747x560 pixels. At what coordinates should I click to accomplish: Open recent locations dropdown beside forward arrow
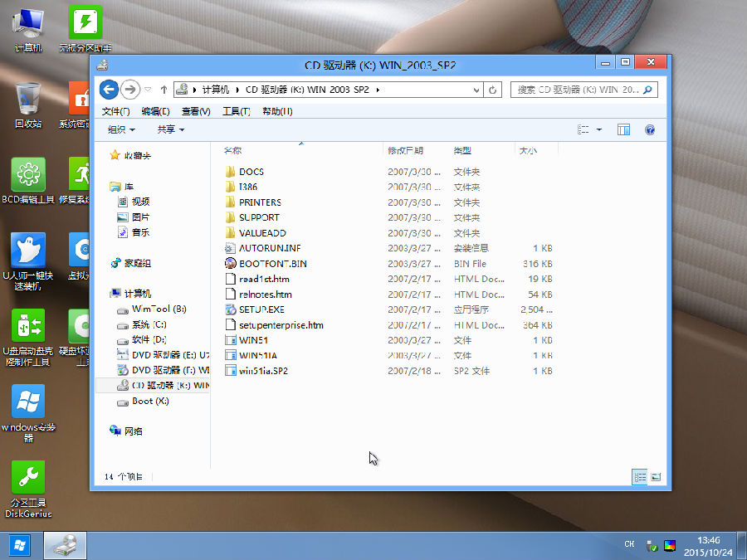point(148,90)
